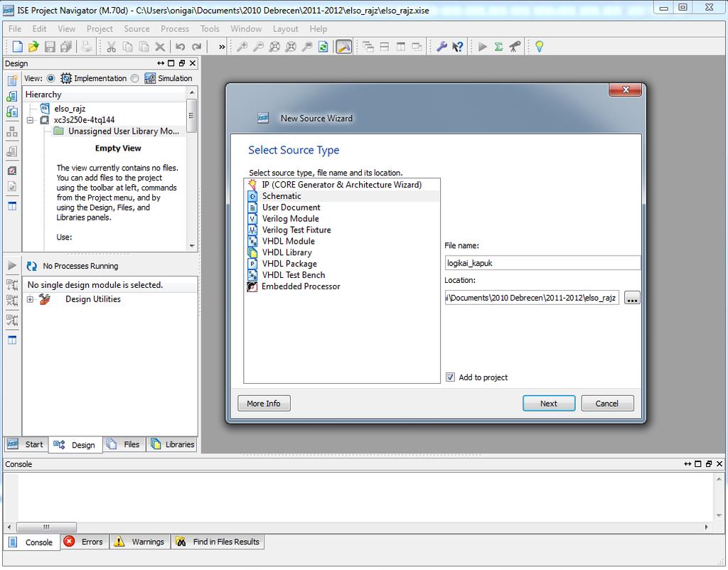Viewport: 728px width, 570px height.
Task: Select VHDL Module source type
Action: point(289,242)
